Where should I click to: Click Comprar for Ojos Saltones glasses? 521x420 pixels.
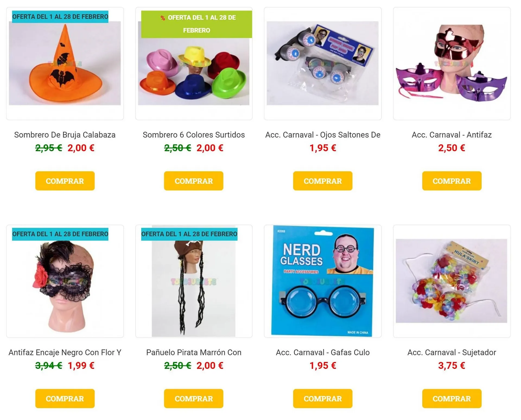coord(323,181)
